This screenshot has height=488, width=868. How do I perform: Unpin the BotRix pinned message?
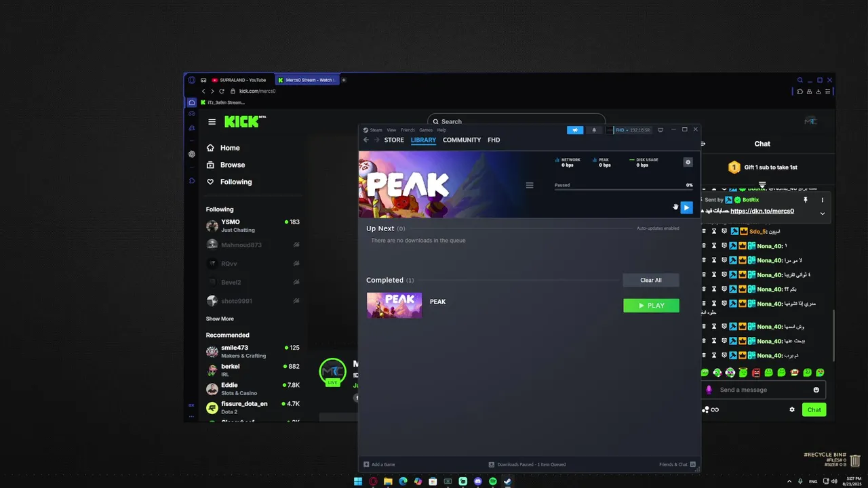point(806,200)
